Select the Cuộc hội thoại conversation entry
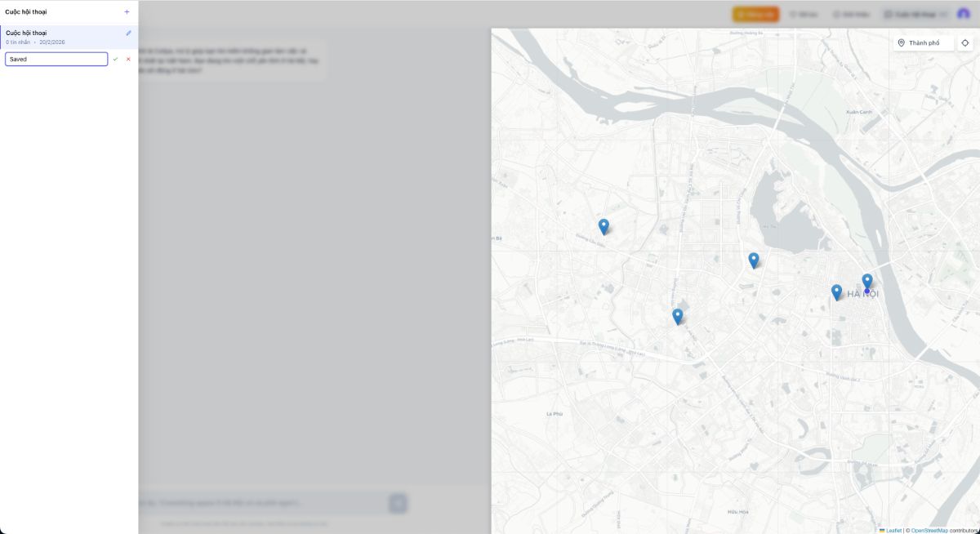This screenshot has width=980, height=534. tap(57, 37)
